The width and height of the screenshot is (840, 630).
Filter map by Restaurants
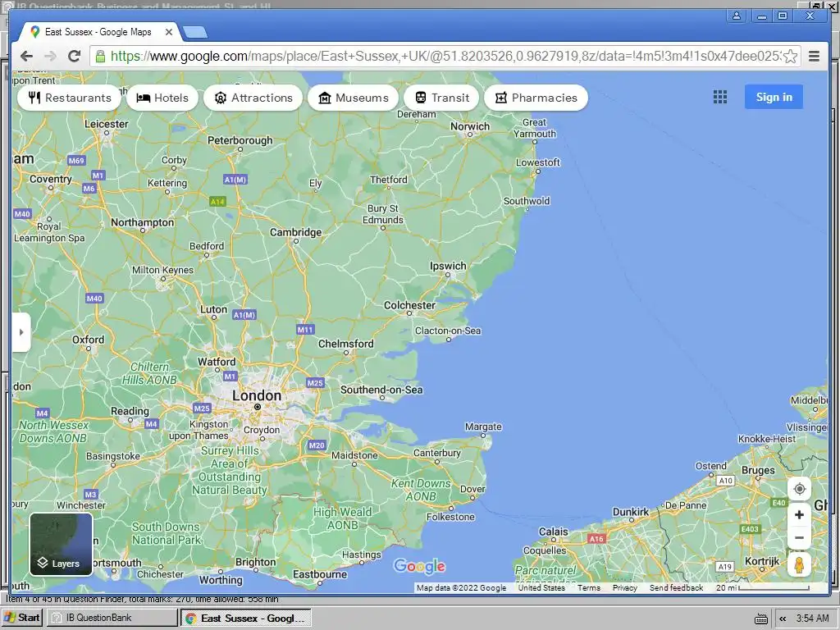70,98
